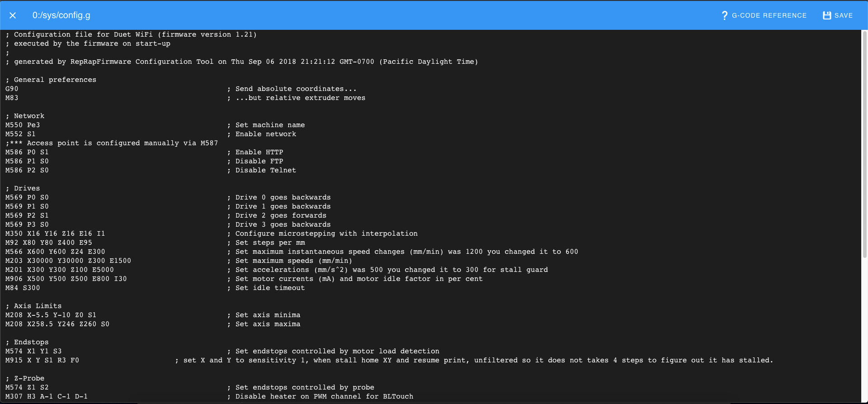Click the 'M84 S300' idle timeout line
868x404 pixels.
click(x=23, y=288)
